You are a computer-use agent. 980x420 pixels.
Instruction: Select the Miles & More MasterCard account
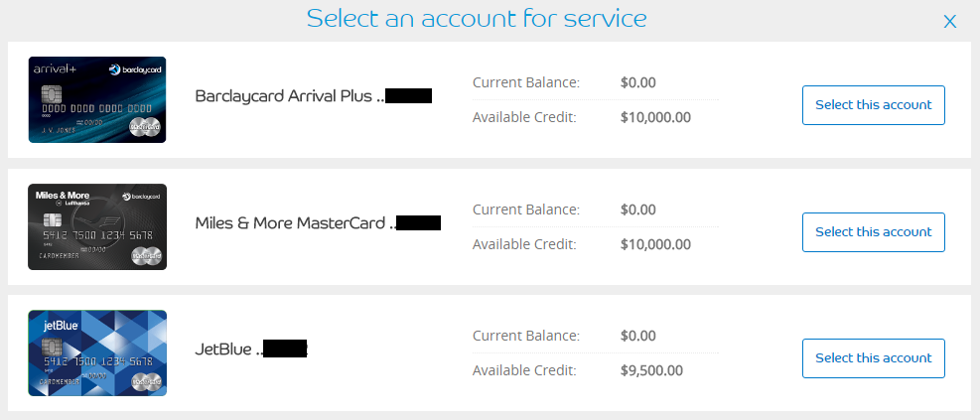click(873, 231)
